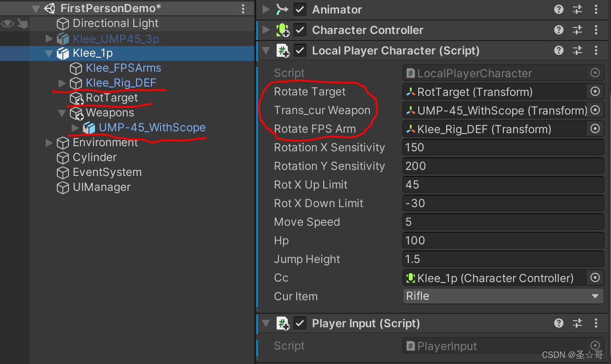Open Animator help reference icon

click(x=559, y=9)
